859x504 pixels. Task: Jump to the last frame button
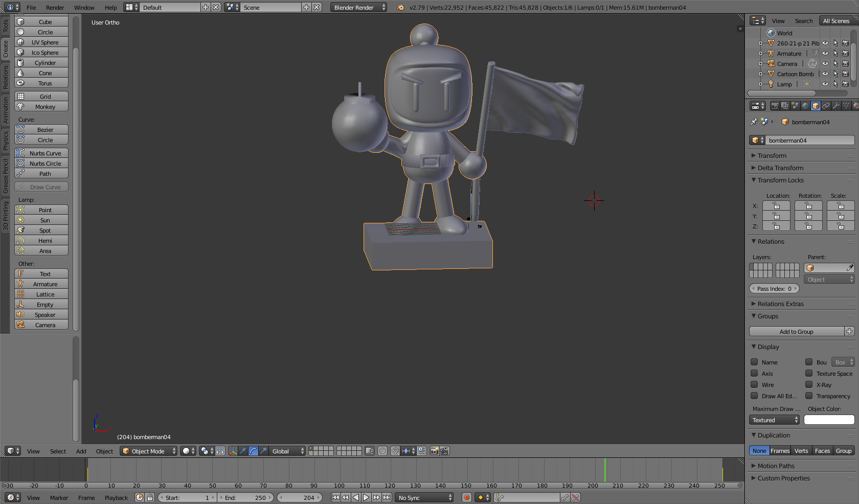(x=387, y=497)
